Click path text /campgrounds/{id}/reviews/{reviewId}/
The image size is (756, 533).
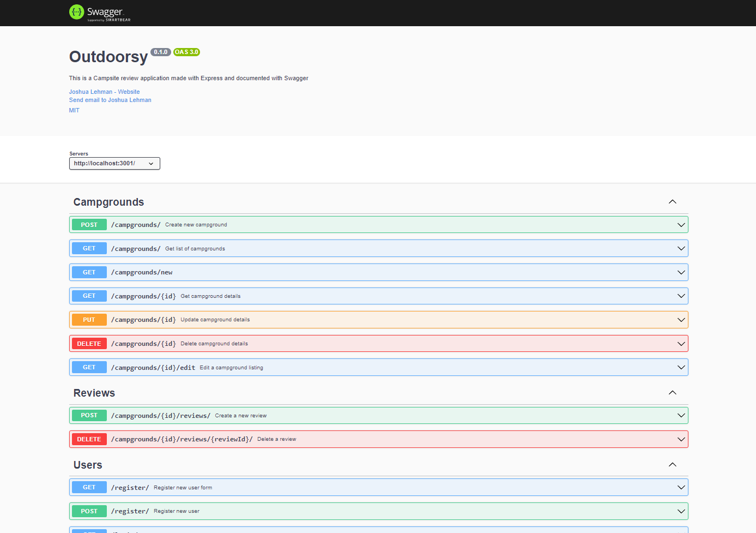pos(182,439)
